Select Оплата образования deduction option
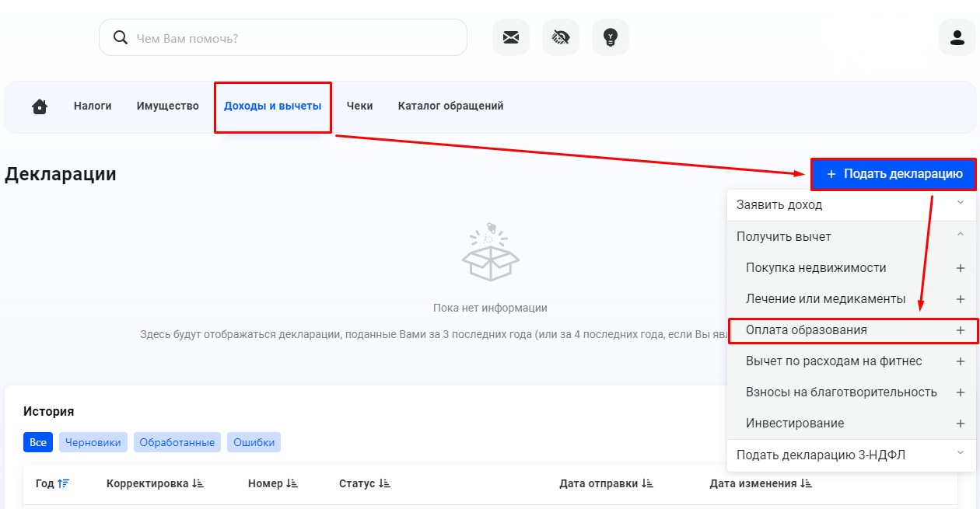 click(x=806, y=330)
